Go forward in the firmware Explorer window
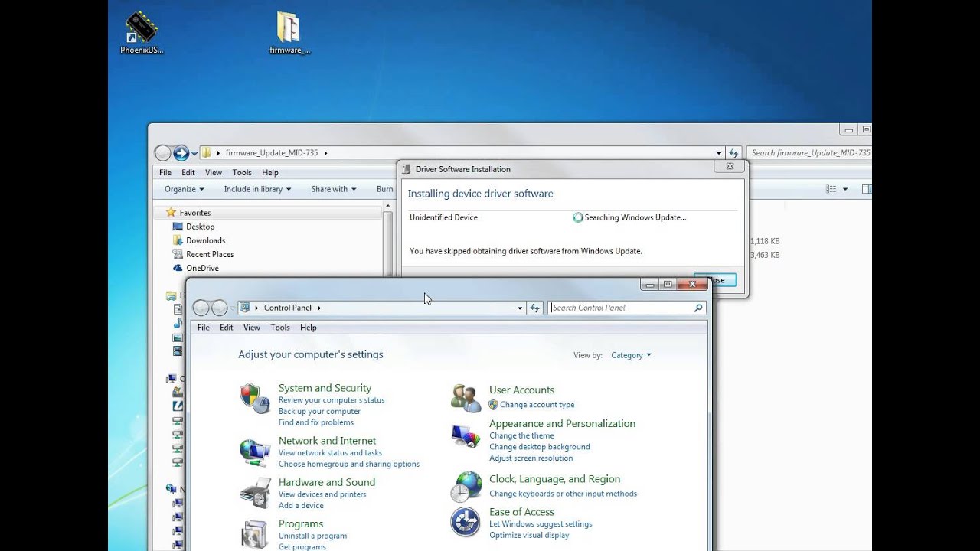 pyautogui.click(x=181, y=153)
